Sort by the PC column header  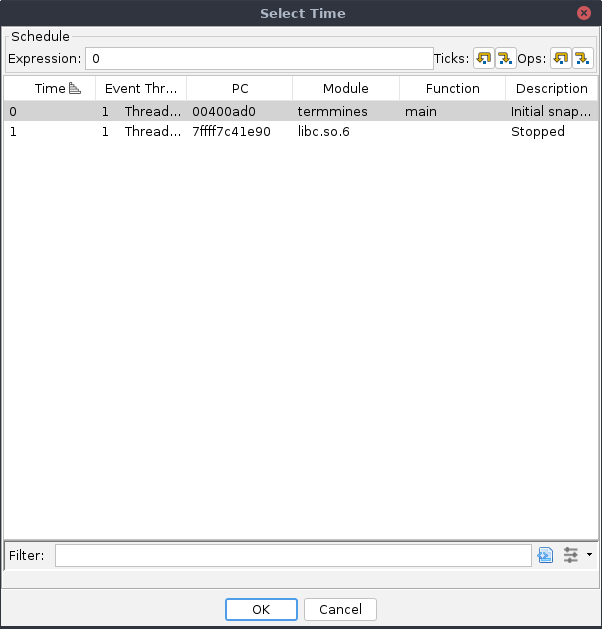pyautogui.click(x=239, y=88)
